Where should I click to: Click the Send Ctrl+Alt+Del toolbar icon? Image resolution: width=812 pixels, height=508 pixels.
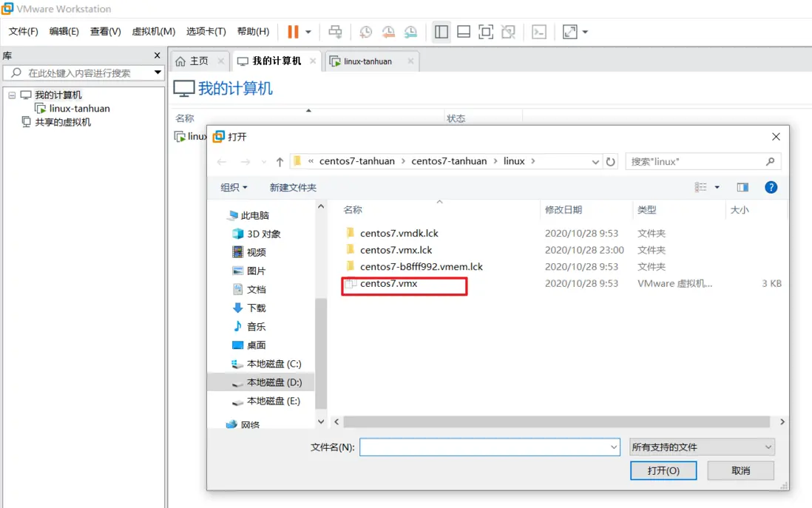[335, 32]
